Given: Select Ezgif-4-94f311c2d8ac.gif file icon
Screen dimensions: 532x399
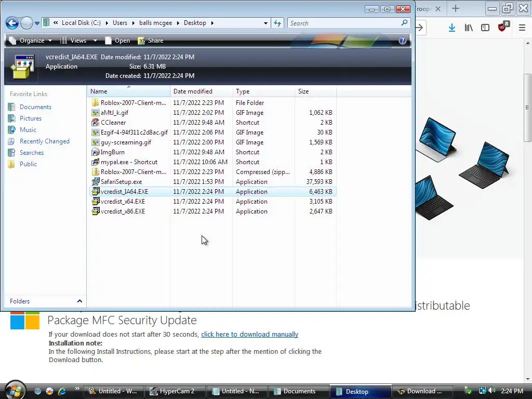Looking at the screenshot, I should click(x=96, y=132).
